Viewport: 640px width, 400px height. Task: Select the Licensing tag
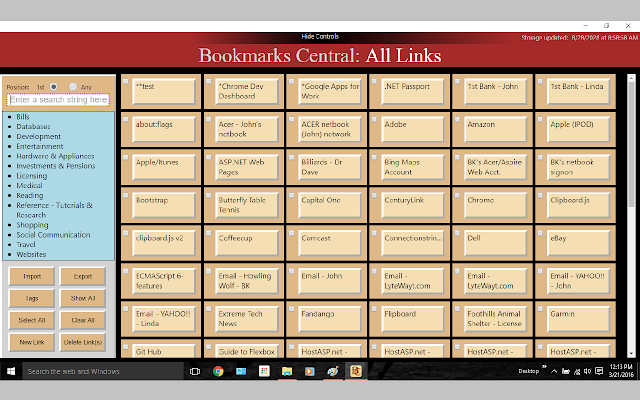(31, 176)
